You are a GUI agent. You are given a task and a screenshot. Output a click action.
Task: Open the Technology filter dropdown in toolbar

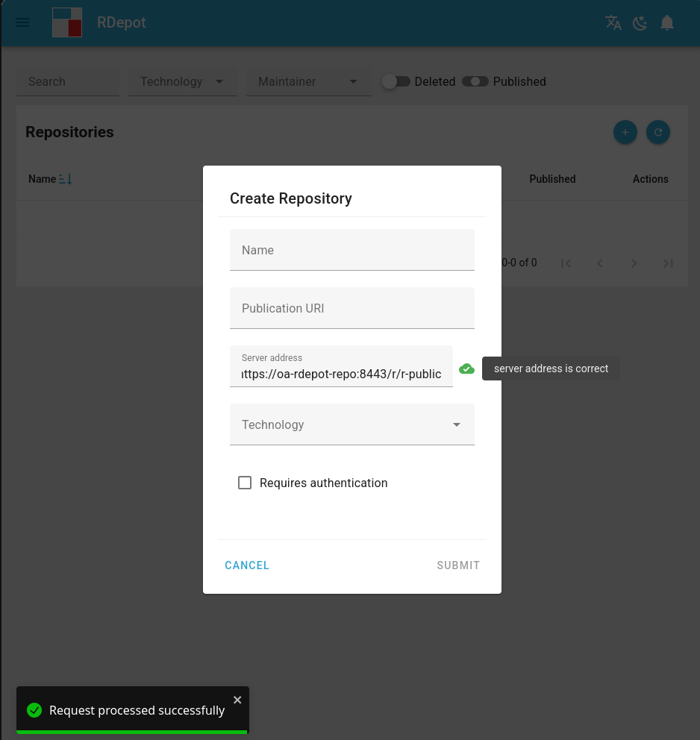183,81
